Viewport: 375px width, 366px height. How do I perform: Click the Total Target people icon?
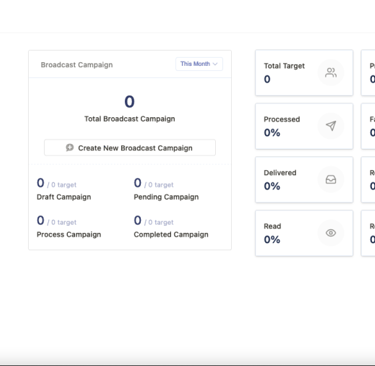(x=331, y=73)
